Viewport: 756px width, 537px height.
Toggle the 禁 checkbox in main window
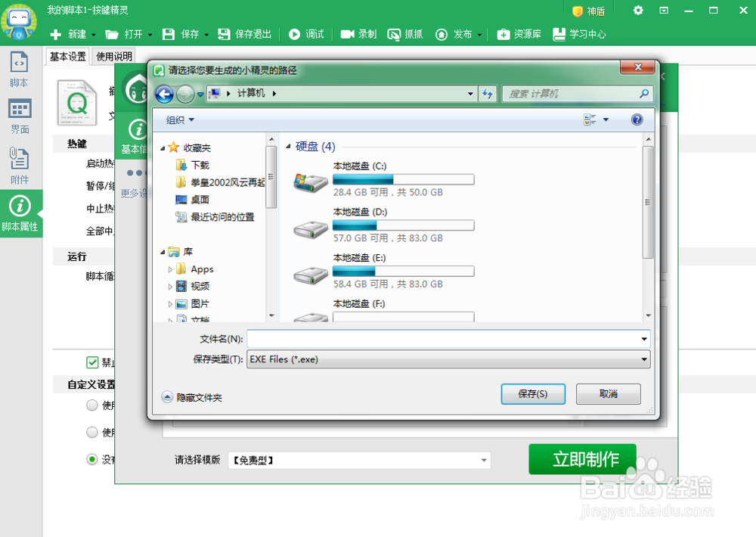click(x=92, y=362)
